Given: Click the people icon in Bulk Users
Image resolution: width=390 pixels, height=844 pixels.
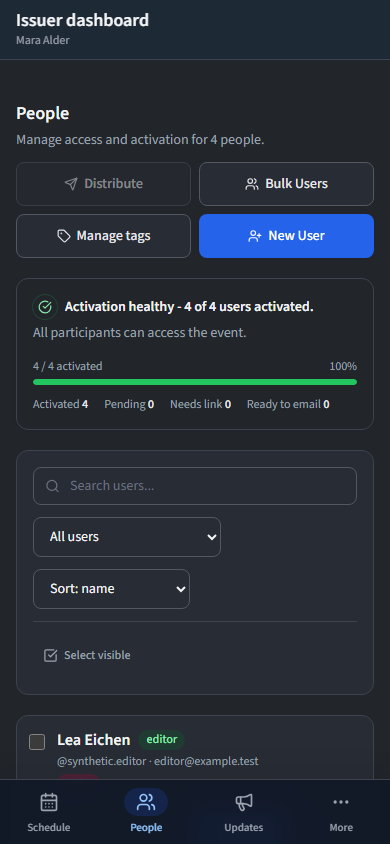Looking at the screenshot, I should tap(251, 184).
